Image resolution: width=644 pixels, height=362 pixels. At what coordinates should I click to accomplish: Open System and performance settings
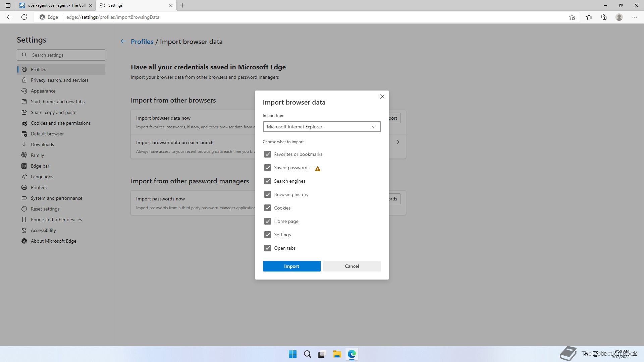coord(61,198)
